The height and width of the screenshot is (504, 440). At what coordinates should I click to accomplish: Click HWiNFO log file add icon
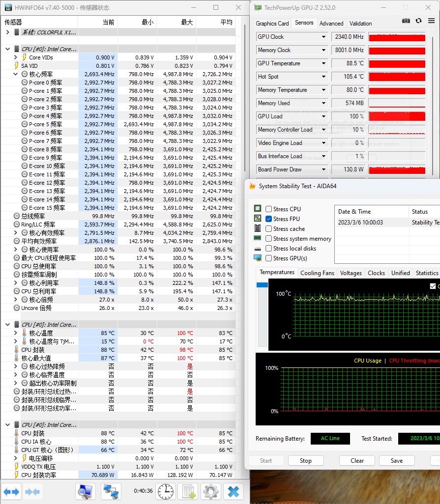click(x=188, y=492)
